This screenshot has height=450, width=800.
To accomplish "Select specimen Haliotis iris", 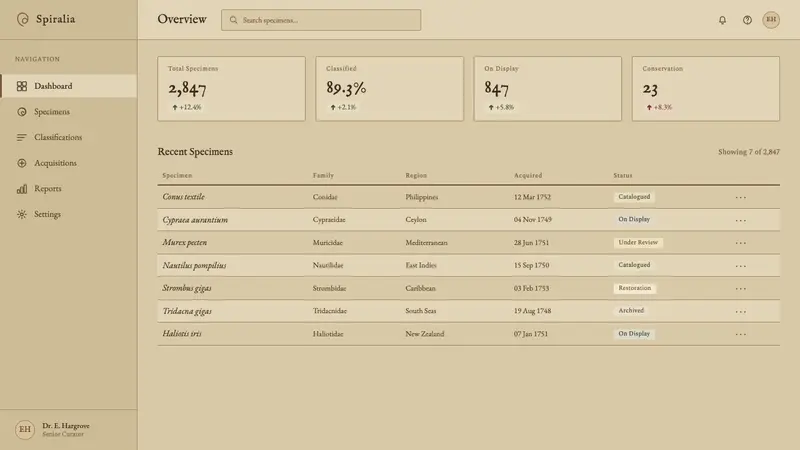I will click(x=182, y=334).
